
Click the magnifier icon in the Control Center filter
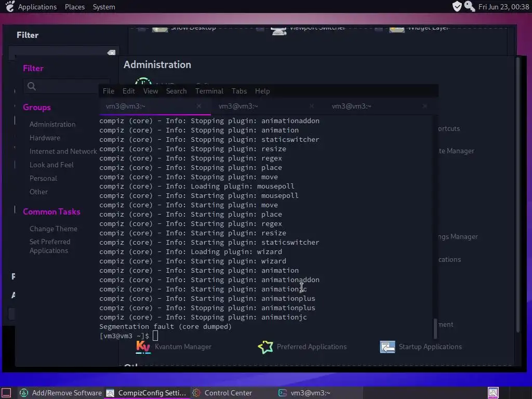[x=32, y=86]
